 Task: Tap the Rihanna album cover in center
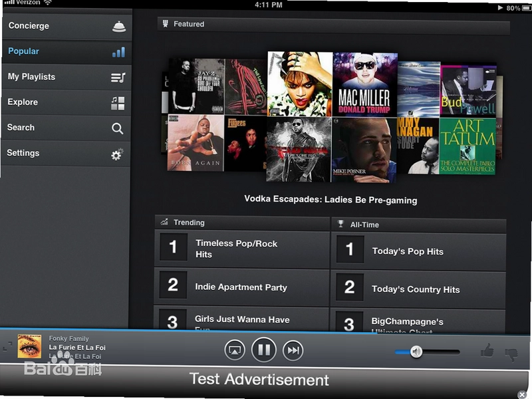[300, 84]
